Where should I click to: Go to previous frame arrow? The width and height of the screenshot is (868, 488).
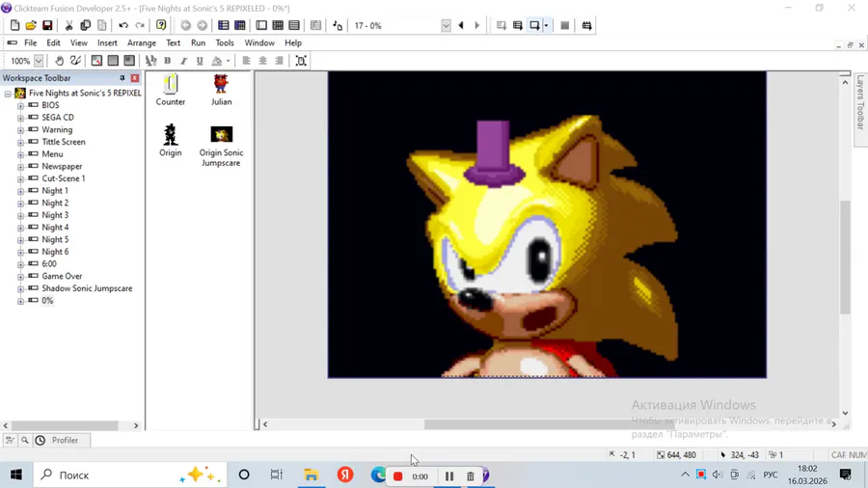coord(461,25)
